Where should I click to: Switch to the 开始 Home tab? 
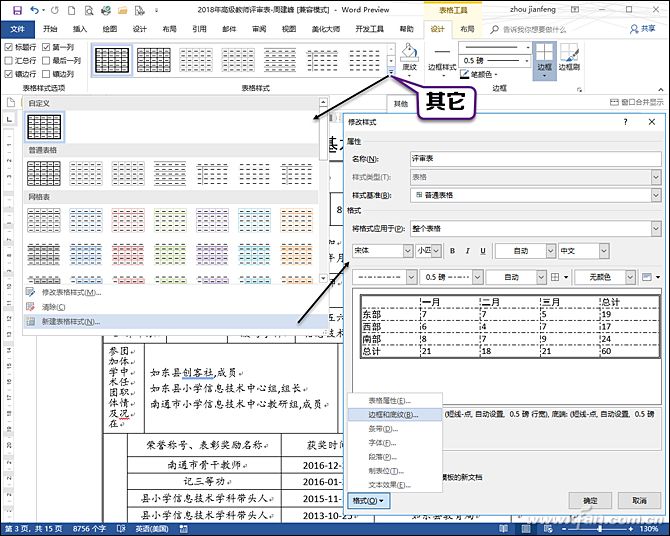point(50,29)
